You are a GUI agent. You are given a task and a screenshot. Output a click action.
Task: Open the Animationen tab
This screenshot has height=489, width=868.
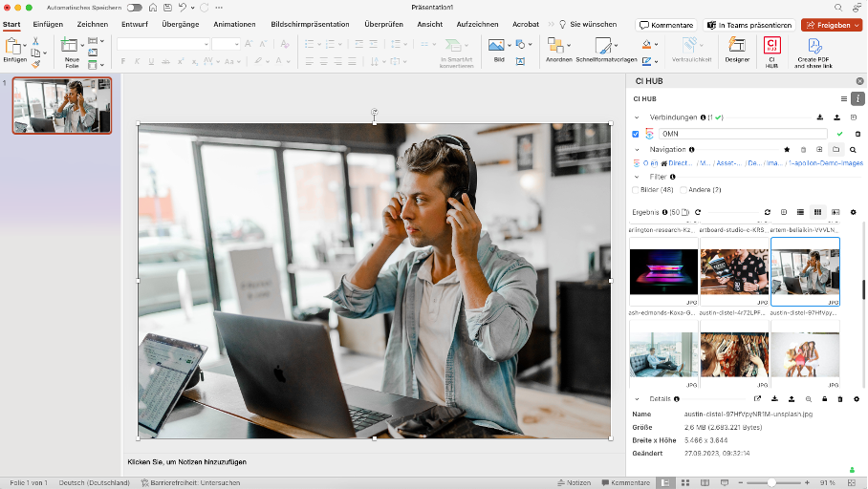[234, 24]
